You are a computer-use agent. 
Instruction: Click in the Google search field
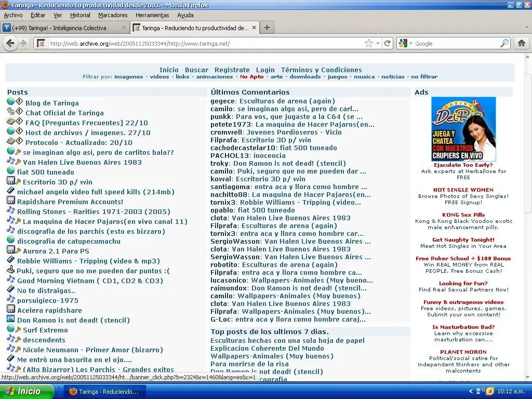point(456,44)
